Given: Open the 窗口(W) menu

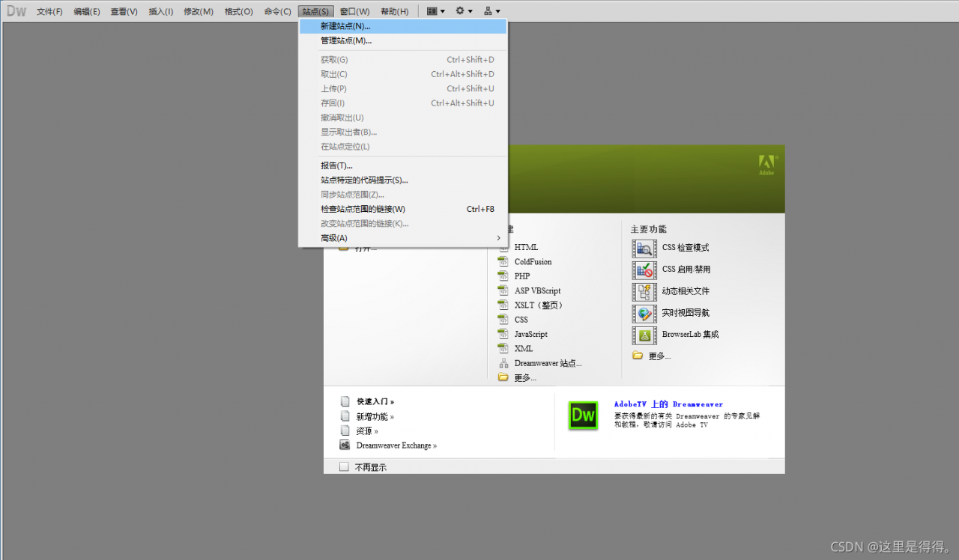Looking at the screenshot, I should (x=355, y=11).
